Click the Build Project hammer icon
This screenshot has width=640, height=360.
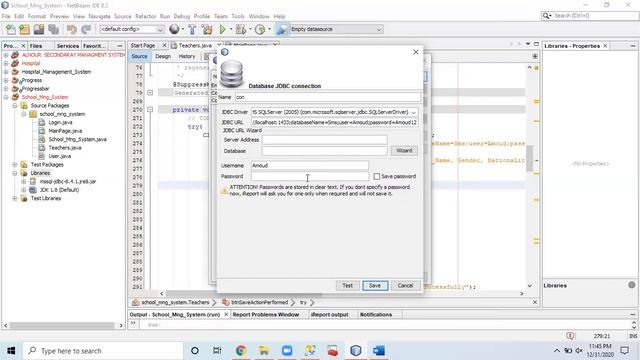[x=192, y=29]
